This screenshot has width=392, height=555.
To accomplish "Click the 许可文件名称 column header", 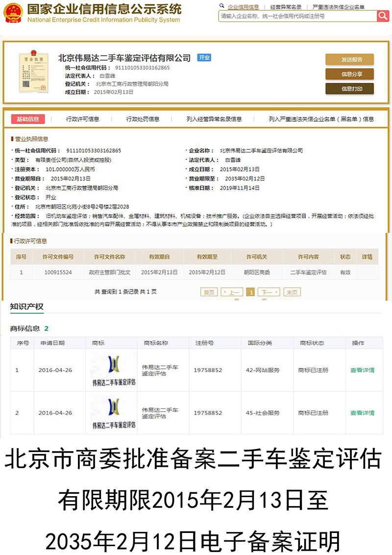I will pos(109,256).
